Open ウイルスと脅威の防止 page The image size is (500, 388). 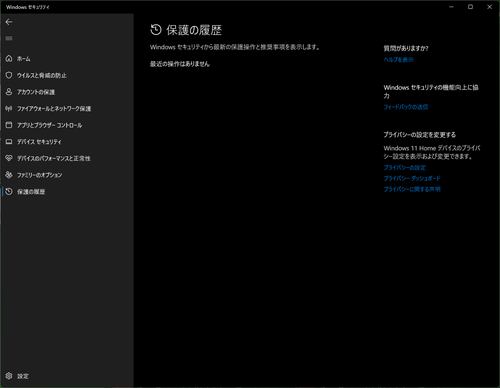(42, 76)
